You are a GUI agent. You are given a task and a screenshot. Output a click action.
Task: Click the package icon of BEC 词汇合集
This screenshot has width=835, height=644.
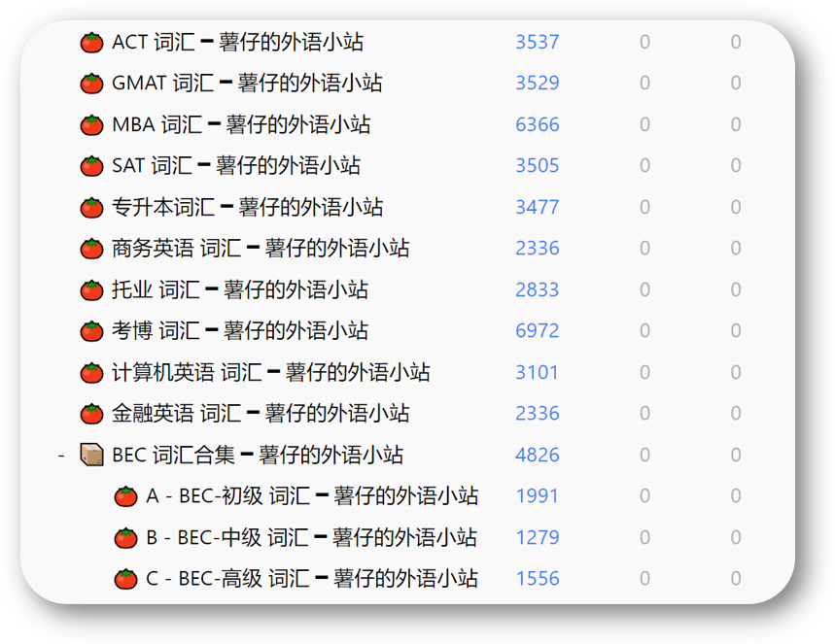tap(91, 455)
